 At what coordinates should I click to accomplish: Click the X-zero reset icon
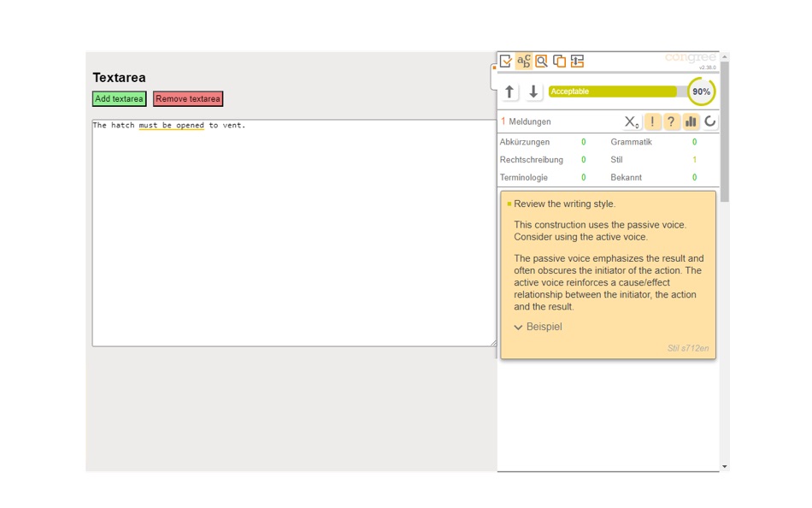click(630, 121)
